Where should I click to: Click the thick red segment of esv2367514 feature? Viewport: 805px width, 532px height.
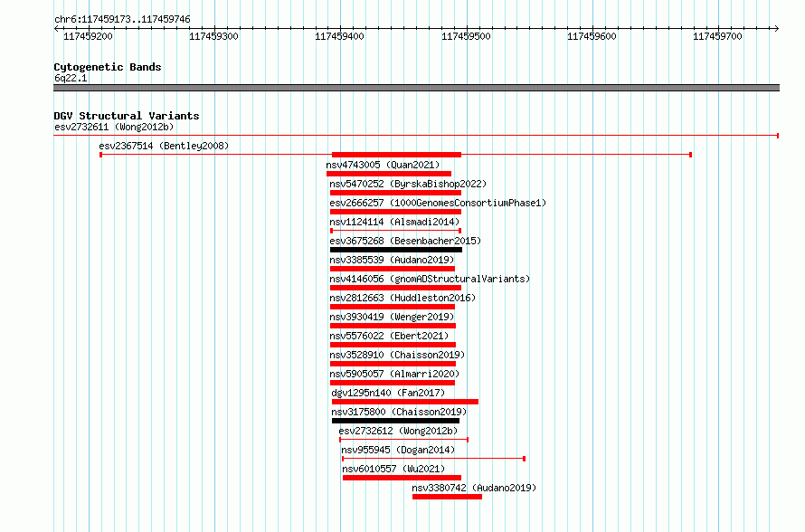pyautogui.click(x=396, y=155)
